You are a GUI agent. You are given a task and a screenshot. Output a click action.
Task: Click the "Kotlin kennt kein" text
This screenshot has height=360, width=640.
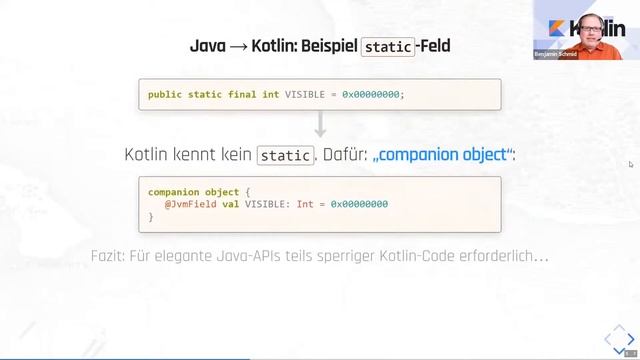pyautogui.click(x=188, y=155)
